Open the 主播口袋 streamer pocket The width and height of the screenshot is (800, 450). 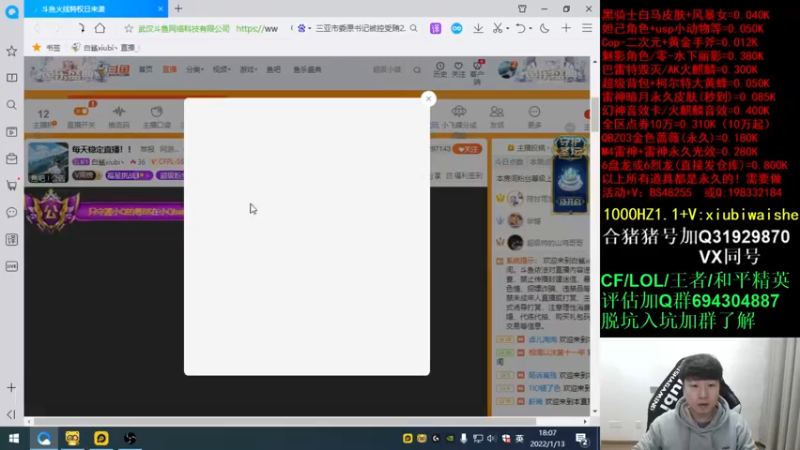(x=157, y=117)
